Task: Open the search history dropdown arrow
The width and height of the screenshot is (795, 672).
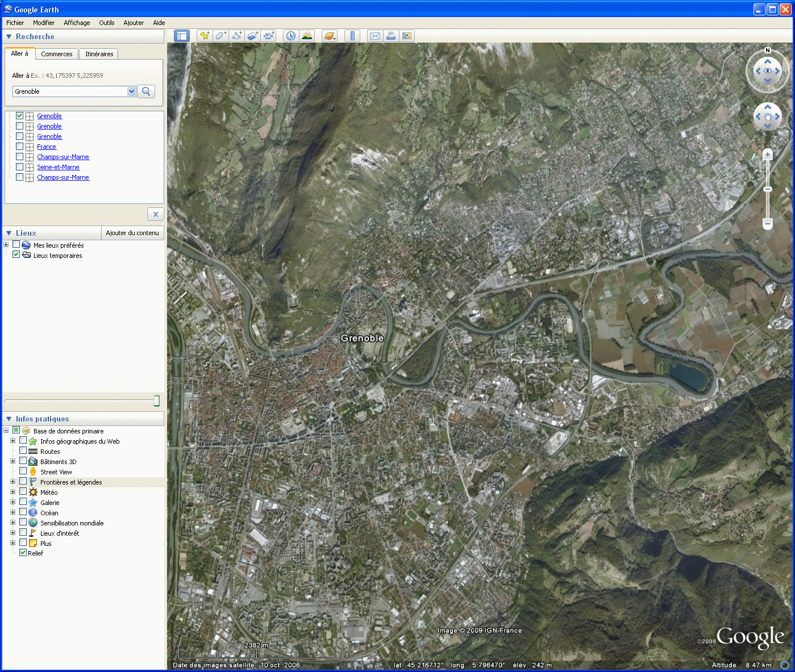Action: coord(131,91)
